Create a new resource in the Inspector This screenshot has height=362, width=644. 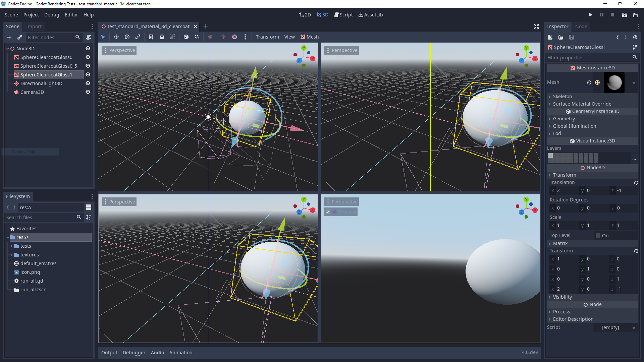click(550, 37)
